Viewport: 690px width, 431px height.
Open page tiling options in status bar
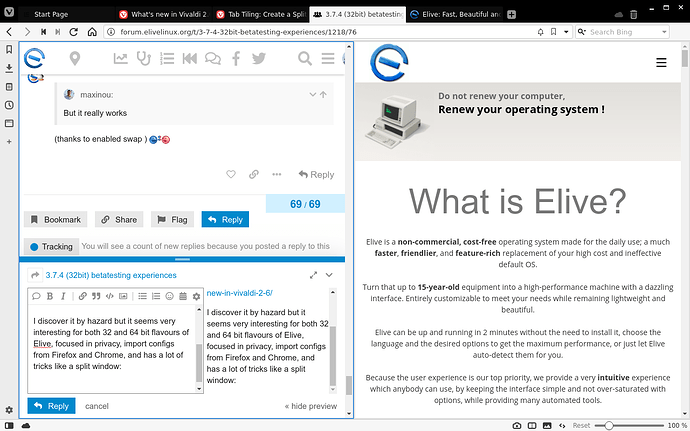[532, 425]
